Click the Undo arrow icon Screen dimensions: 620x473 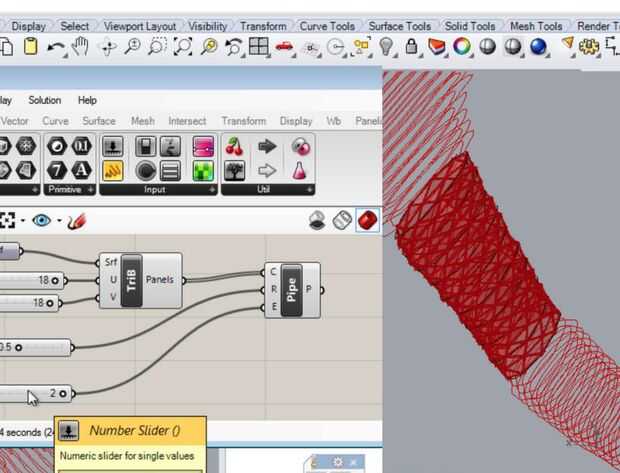56,48
